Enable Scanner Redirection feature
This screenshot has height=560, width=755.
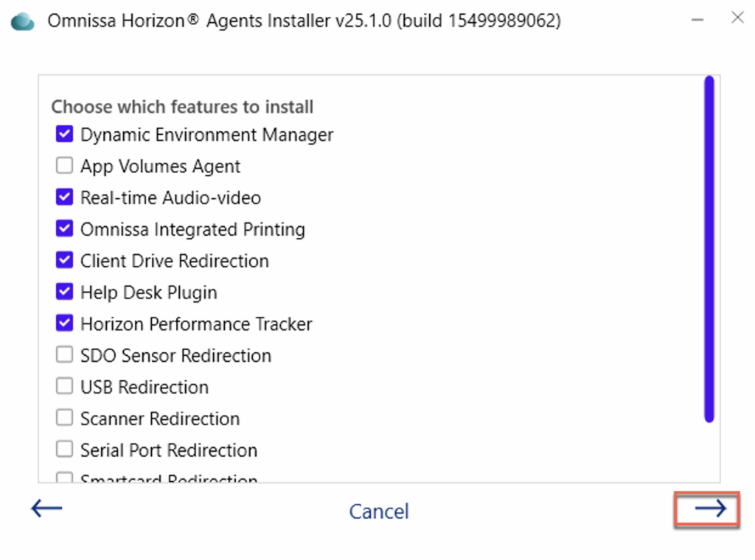point(65,419)
